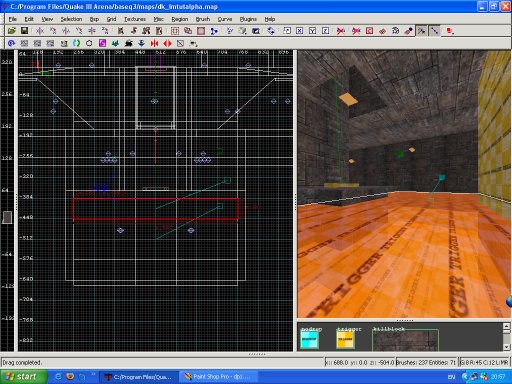This screenshot has height=384, width=512.
Task: Click the Z-axis flip icon
Action: pyautogui.click(x=92, y=31)
